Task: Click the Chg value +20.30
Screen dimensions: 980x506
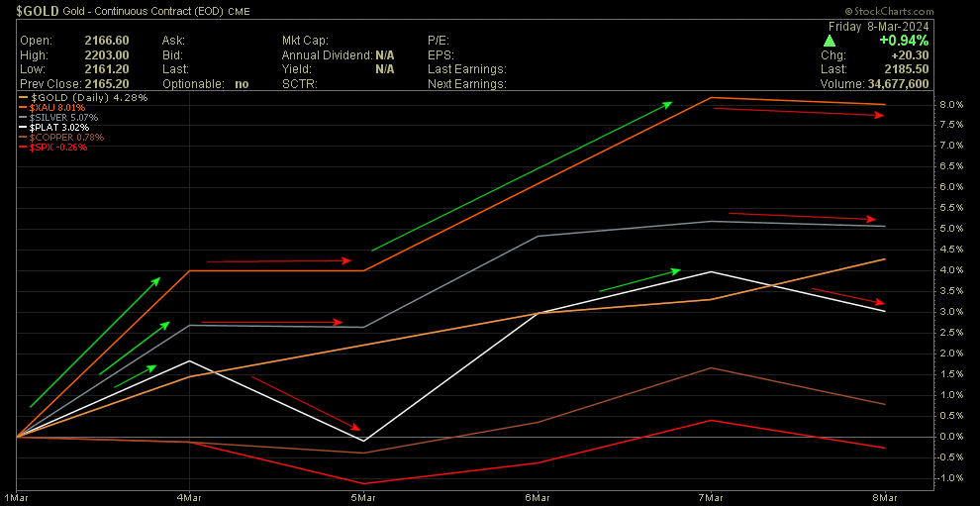Action: (912, 55)
